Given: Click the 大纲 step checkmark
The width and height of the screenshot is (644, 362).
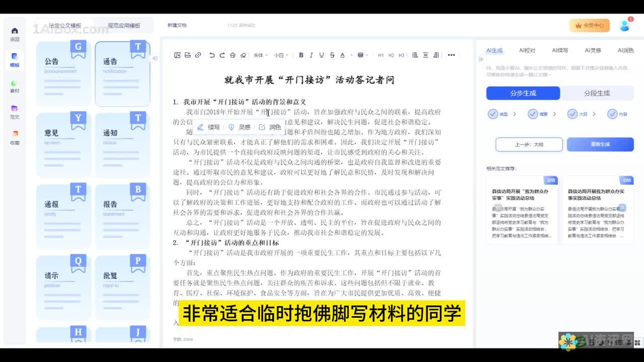Looking at the screenshot, I should [572, 114].
